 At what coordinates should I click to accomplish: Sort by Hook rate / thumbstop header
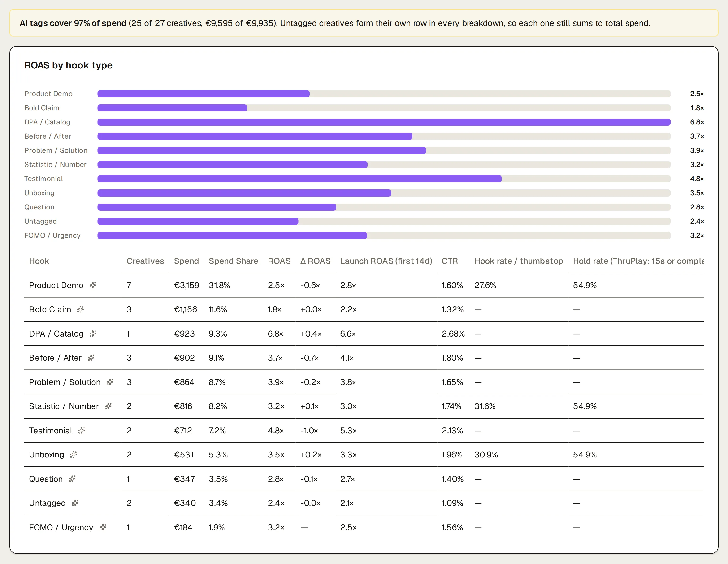coord(519,261)
